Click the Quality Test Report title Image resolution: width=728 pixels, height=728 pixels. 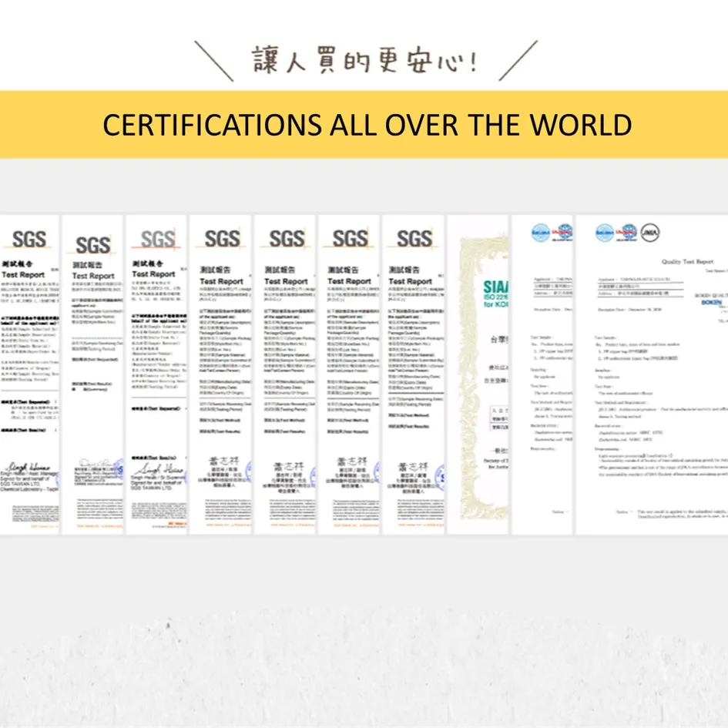(688, 262)
